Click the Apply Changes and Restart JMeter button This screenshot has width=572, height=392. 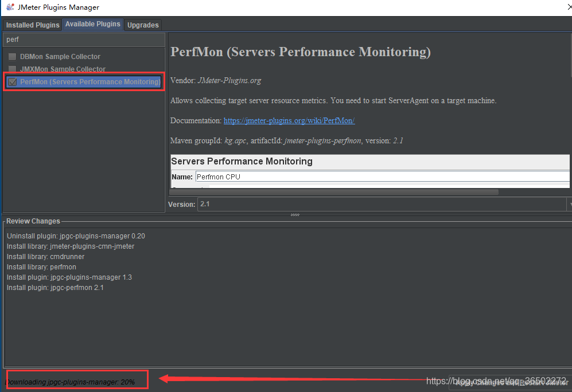click(511, 382)
